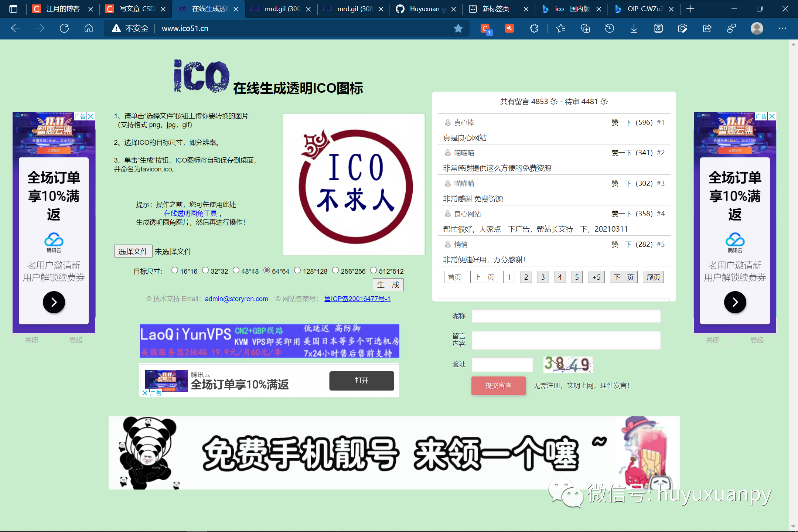Click the 昵称 input field
This screenshot has height=532, width=798.
click(566, 316)
